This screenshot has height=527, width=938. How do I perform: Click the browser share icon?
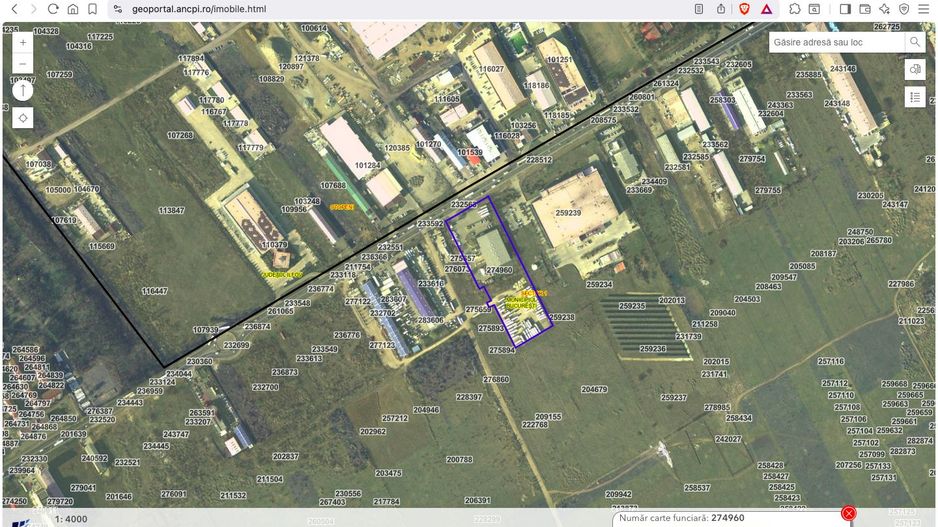tap(721, 9)
